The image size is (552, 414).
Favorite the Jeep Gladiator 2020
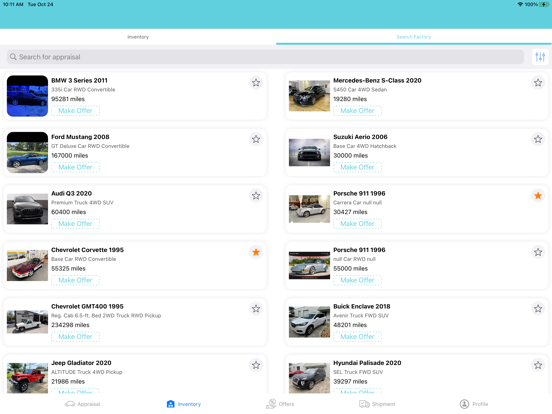[256, 365]
